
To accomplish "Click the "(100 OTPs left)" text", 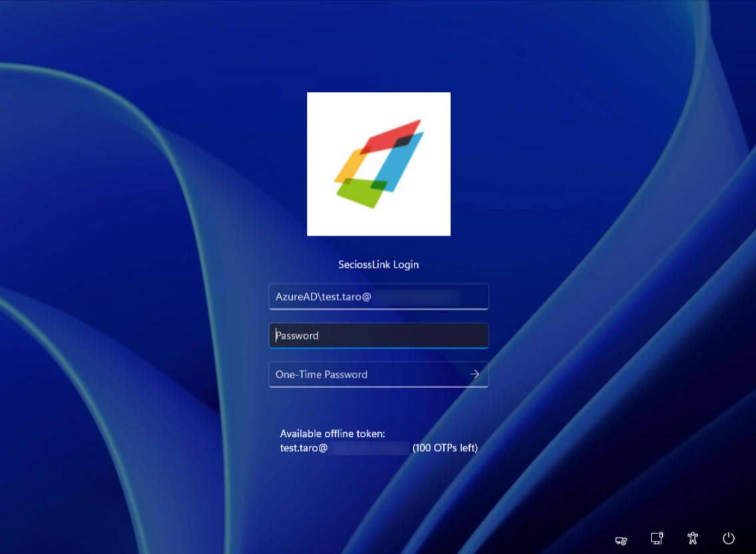I will 445,448.
